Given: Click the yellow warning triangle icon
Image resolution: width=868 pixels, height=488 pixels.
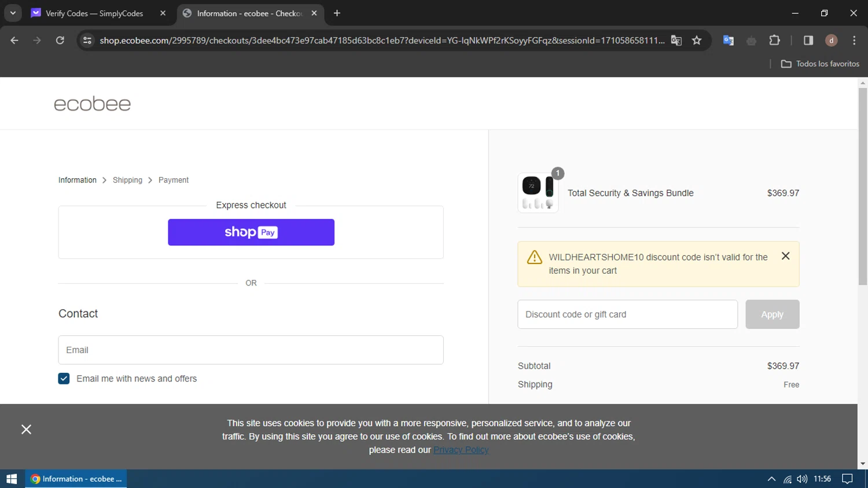Looking at the screenshot, I should (535, 257).
